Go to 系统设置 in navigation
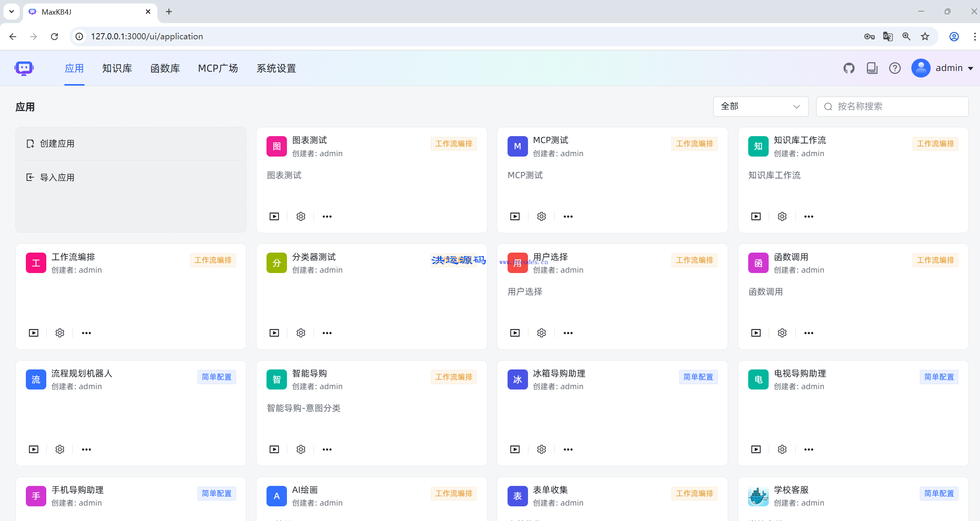The image size is (980, 521). click(276, 68)
